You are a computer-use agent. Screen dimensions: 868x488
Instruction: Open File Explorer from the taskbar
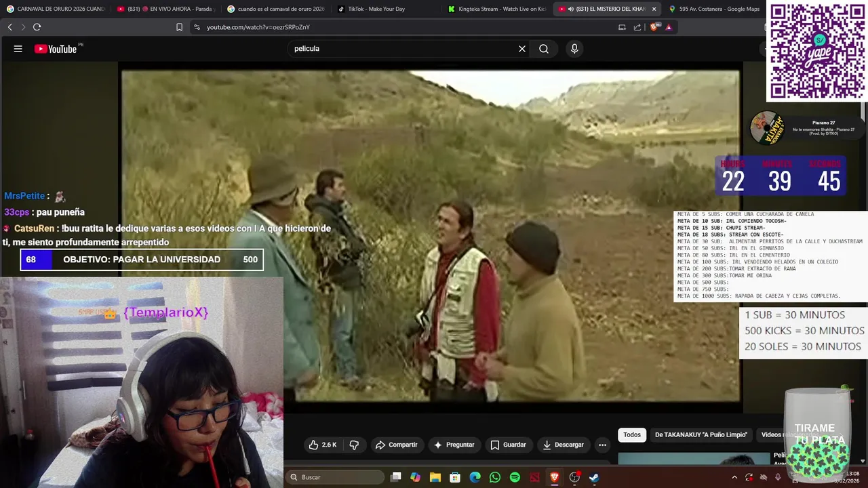tap(435, 477)
